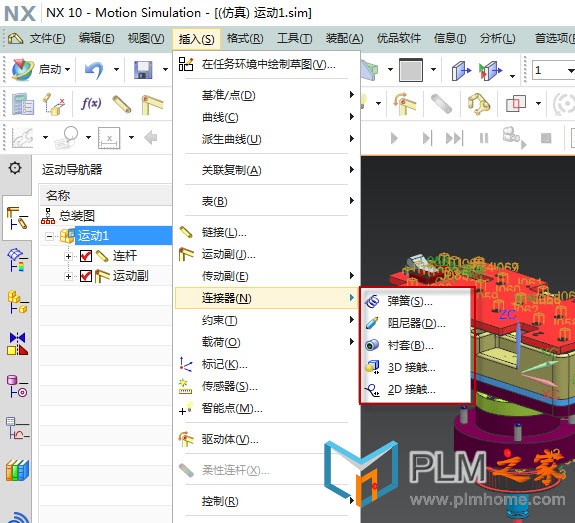Expand the 基准/点(D) submenu
This screenshot has height=523, width=575.
(267, 95)
